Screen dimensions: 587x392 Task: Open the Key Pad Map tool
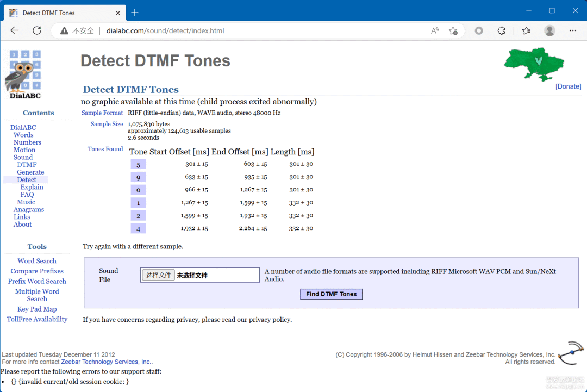tap(37, 309)
